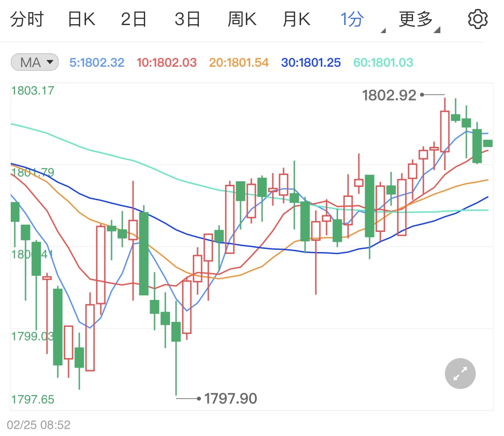
Task: Click the fullscreen expand arrows icon
Action: (x=460, y=373)
